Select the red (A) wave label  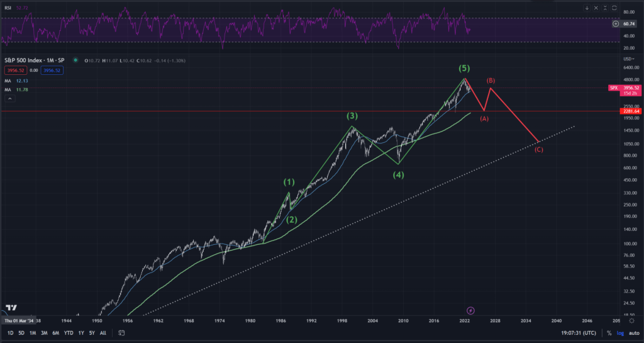pyautogui.click(x=484, y=119)
